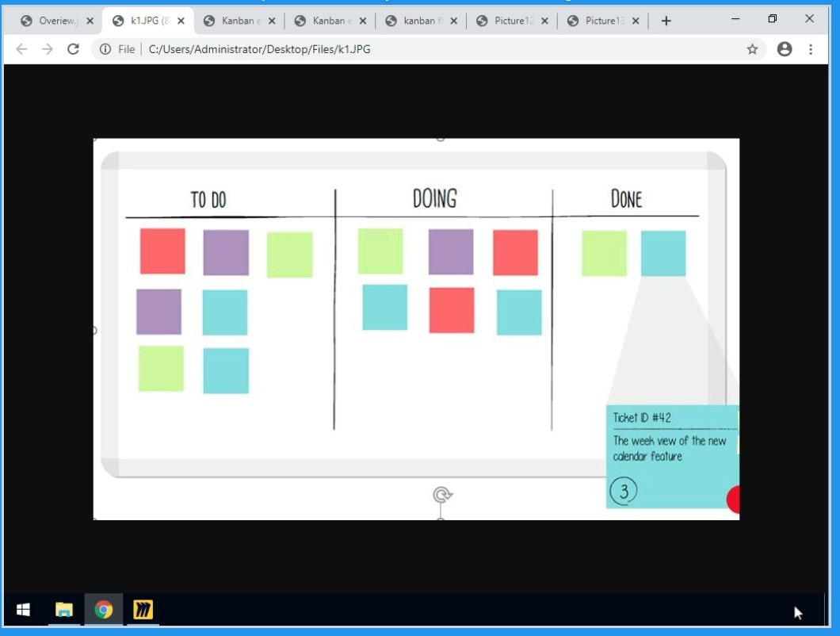Close the Picture12 tab
Screen dimensions: 840x636
point(545,21)
